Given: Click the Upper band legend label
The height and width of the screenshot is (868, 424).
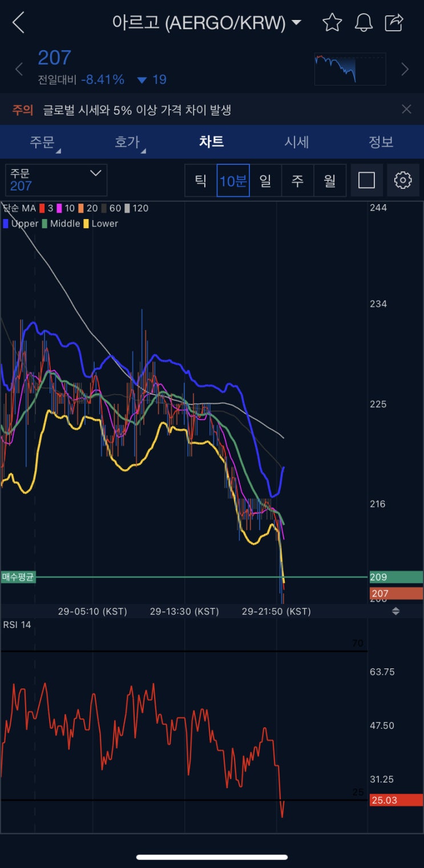Looking at the screenshot, I should pyautogui.click(x=25, y=224).
